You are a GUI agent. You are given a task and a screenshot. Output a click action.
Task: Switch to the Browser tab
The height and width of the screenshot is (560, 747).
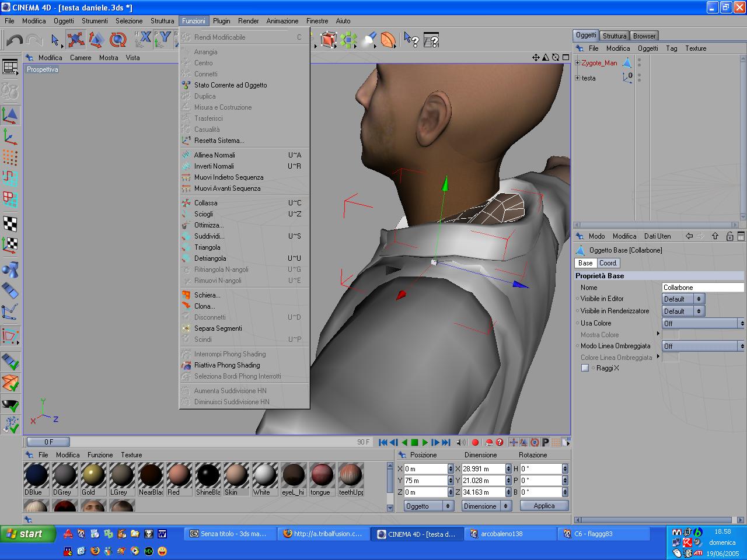(644, 36)
